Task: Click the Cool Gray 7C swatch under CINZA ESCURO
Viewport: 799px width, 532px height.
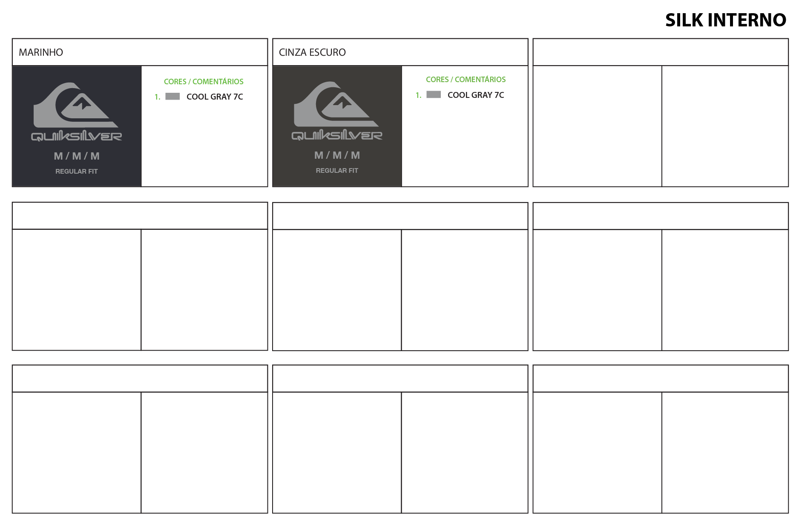Action: [433, 94]
